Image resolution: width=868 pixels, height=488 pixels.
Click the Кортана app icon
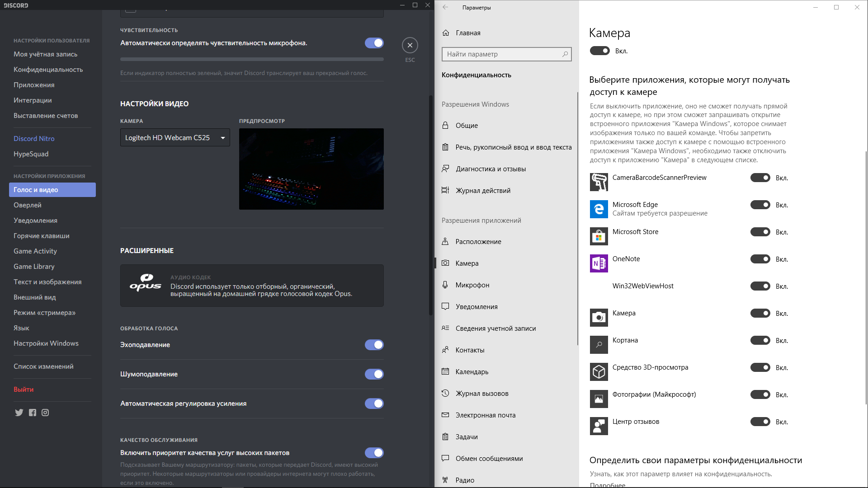(599, 345)
